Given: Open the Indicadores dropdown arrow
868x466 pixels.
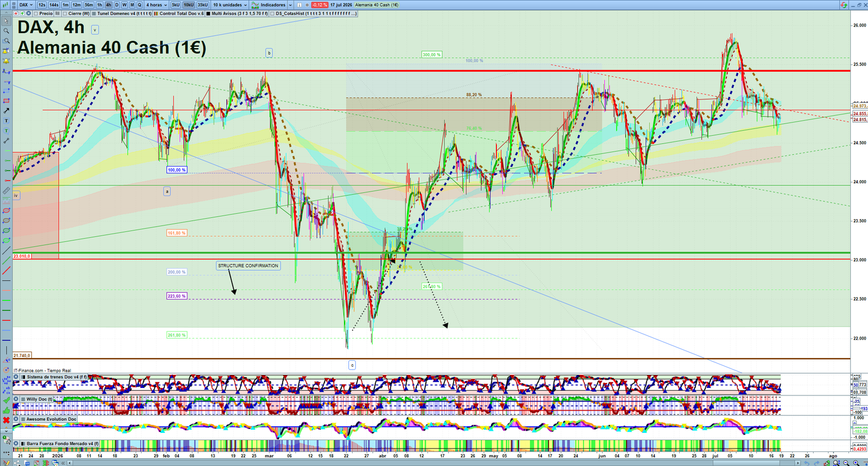Looking at the screenshot, I should [290, 5].
